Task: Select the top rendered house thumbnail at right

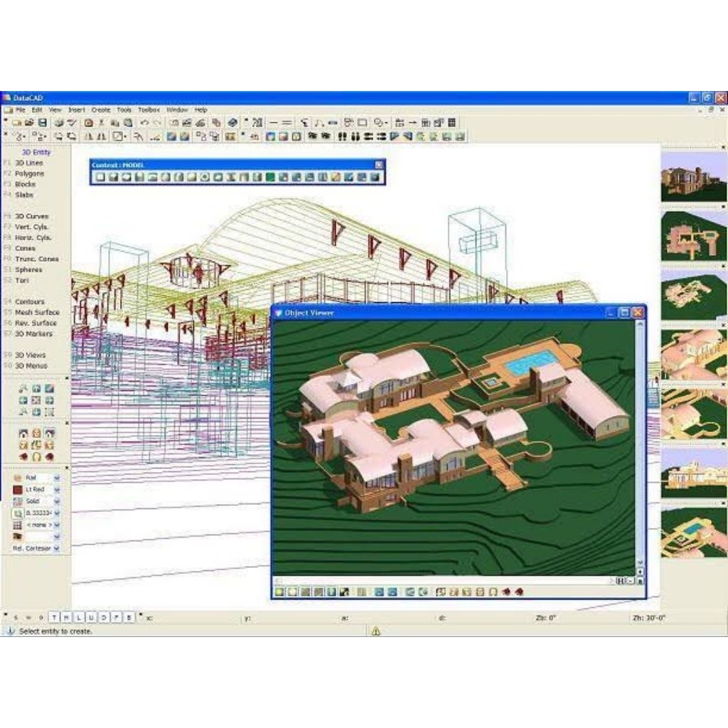Action: tap(693, 176)
